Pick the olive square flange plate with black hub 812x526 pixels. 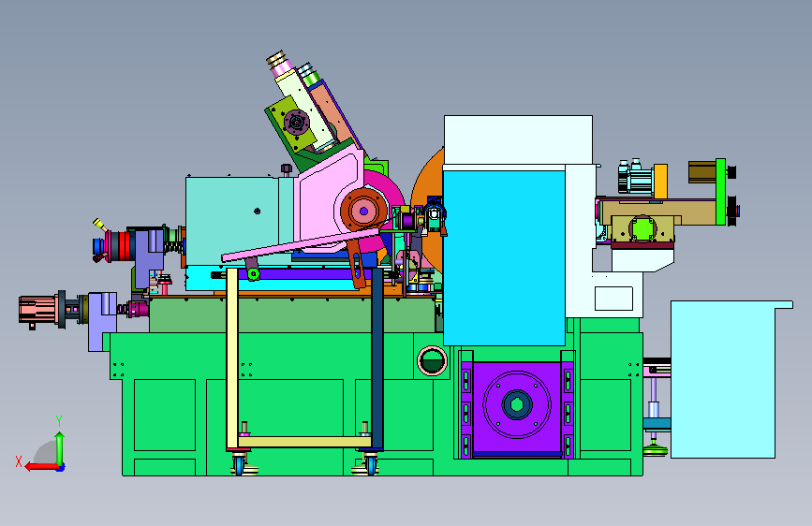pos(290,124)
